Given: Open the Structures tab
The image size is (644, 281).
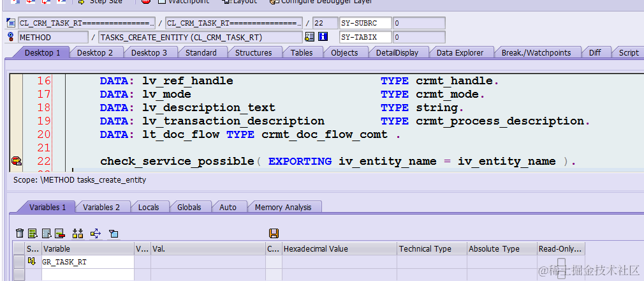Looking at the screenshot, I should [253, 52].
